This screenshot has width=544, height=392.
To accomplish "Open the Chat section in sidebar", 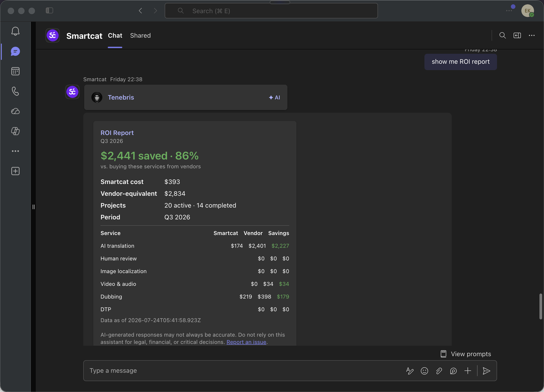I will click(15, 51).
